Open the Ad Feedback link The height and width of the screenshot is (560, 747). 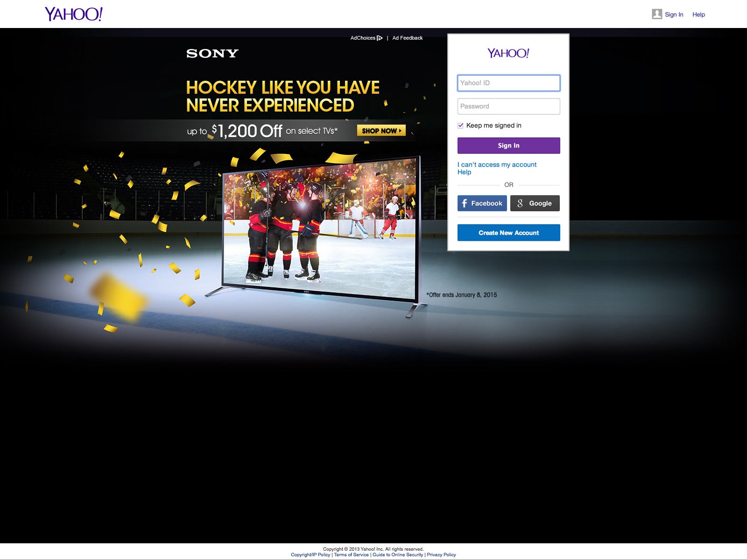(x=407, y=38)
